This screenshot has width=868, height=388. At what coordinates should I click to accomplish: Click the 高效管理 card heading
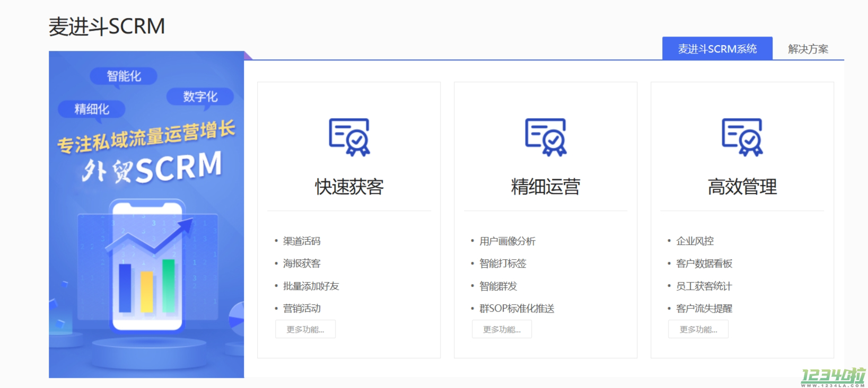[x=742, y=187]
